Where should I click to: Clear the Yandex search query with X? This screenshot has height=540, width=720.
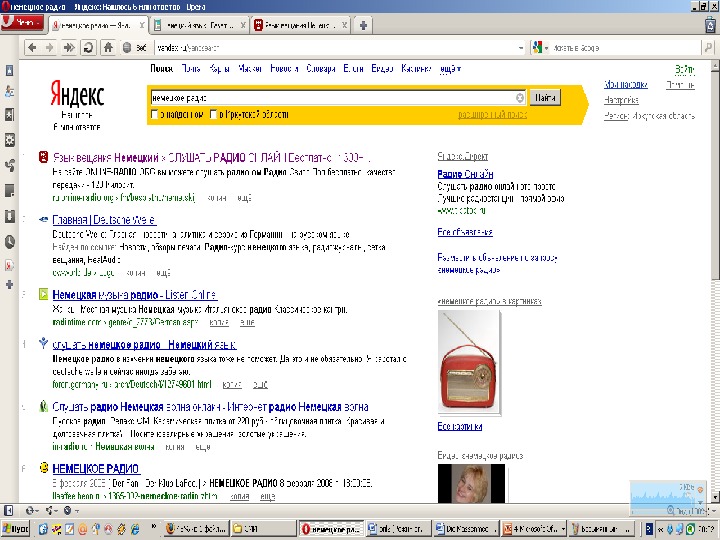tap(519, 98)
